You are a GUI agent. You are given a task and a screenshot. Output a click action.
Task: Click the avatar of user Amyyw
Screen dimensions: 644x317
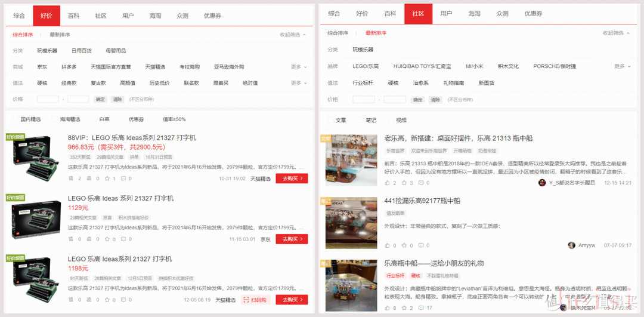pos(571,245)
